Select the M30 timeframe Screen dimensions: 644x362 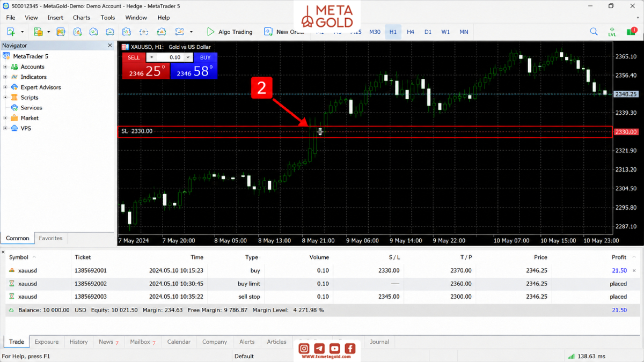click(375, 32)
